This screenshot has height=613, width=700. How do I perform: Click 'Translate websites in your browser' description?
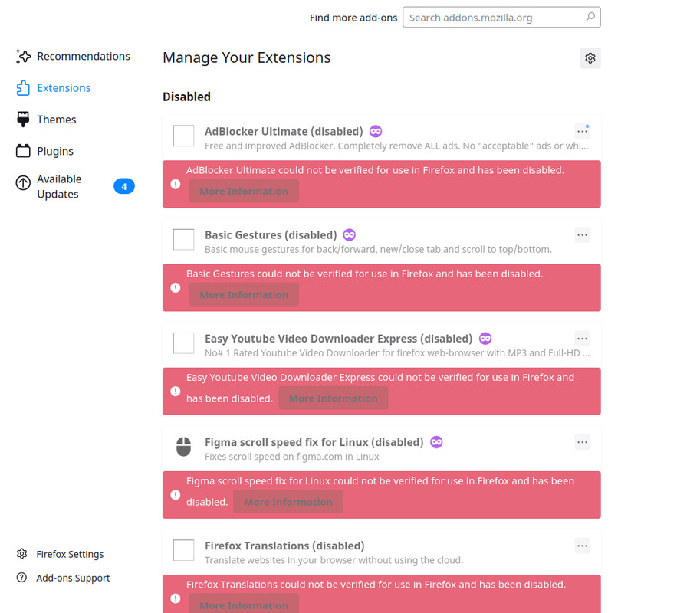click(x=334, y=560)
